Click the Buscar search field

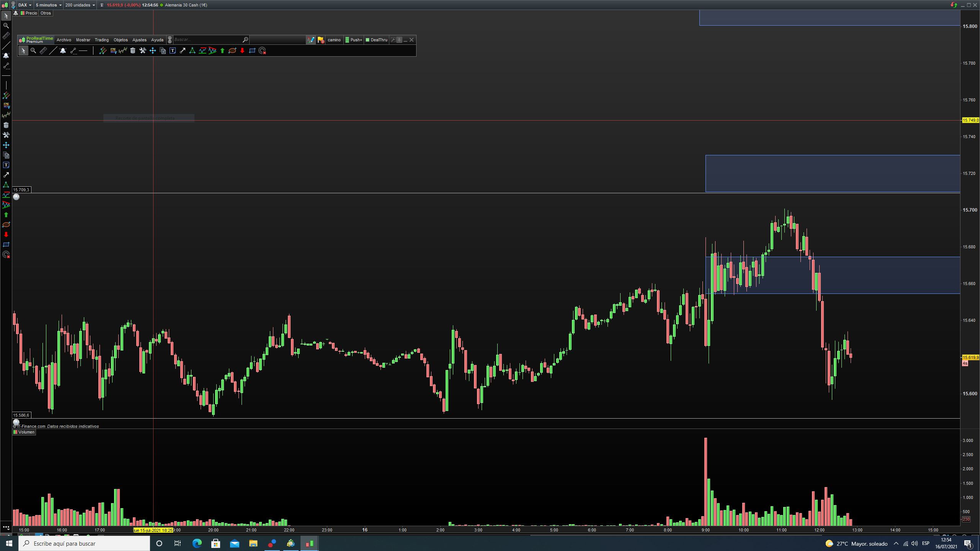[x=207, y=40]
